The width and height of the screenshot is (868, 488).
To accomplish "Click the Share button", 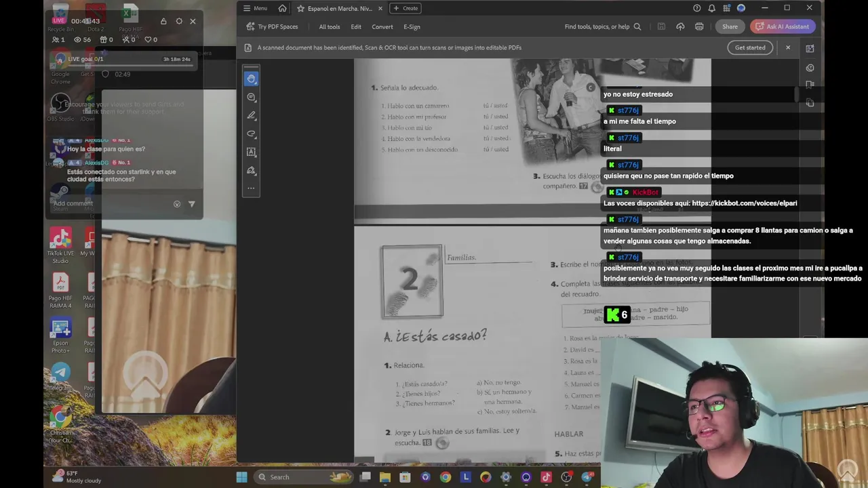I will point(730,26).
